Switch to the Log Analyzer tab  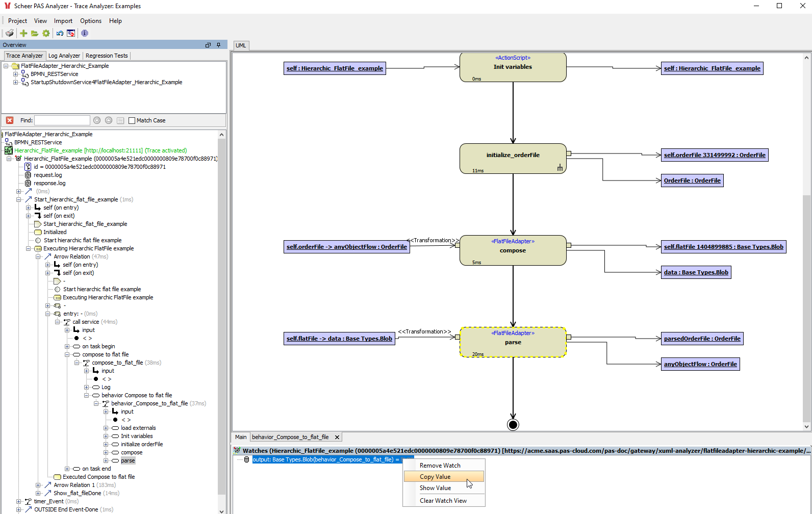click(64, 56)
